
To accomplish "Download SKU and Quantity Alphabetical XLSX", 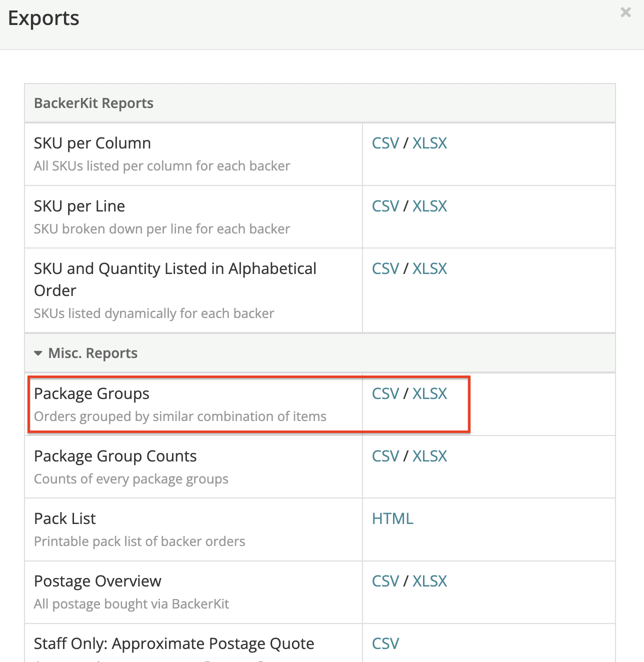I will 429,269.
